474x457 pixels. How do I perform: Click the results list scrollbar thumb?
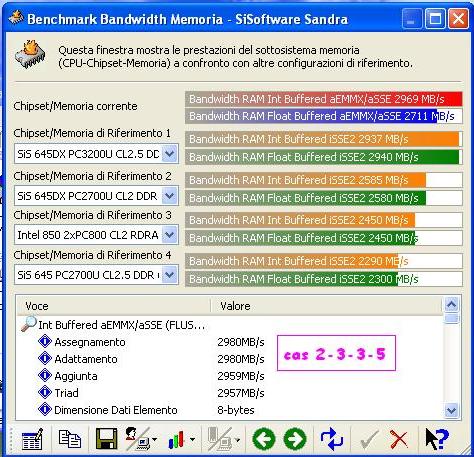452,318
